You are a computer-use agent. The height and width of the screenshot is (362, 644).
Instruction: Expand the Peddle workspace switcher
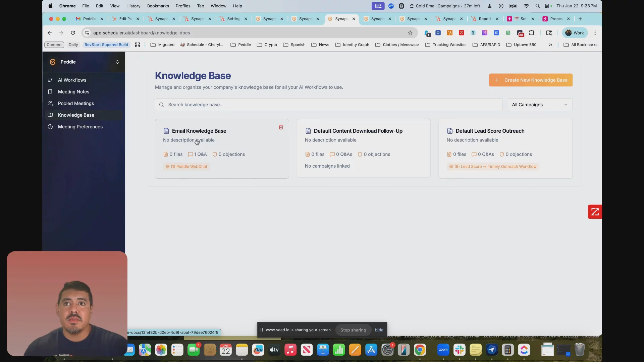tap(117, 62)
